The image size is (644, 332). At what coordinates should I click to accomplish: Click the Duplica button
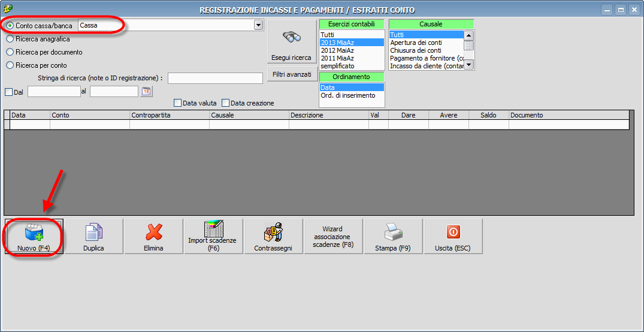(94, 236)
